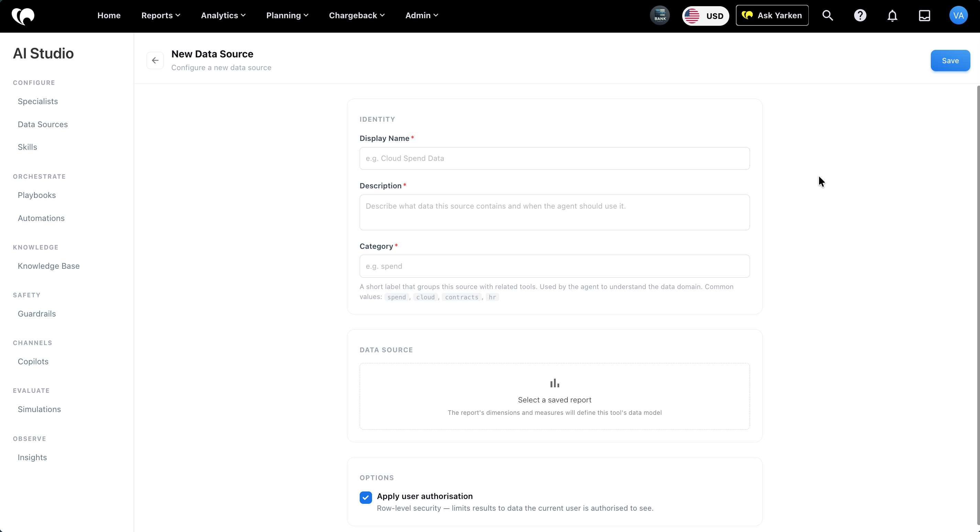Expand the Planning menu
Screen dimensions: 980x532
click(x=287, y=15)
